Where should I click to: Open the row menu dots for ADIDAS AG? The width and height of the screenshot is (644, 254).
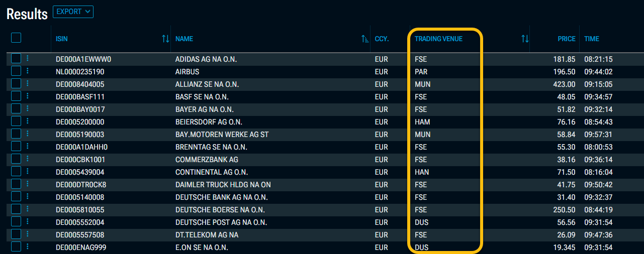pos(28,58)
